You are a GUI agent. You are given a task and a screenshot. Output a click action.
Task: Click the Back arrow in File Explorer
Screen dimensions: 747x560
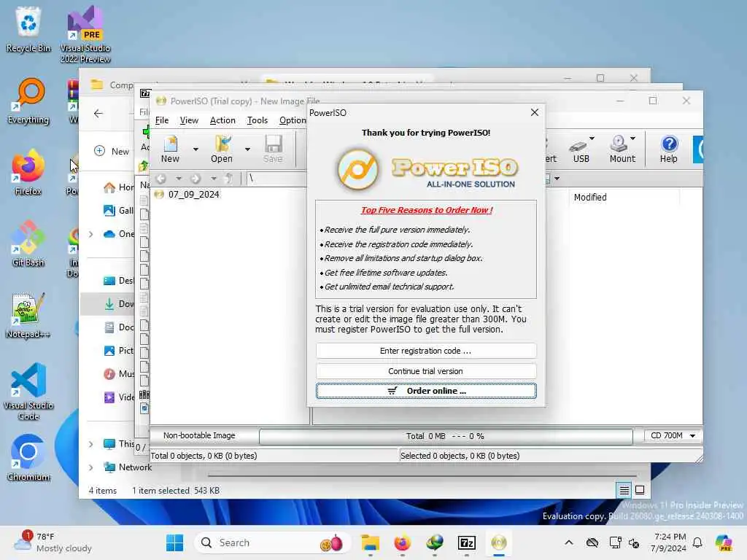click(98, 113)
